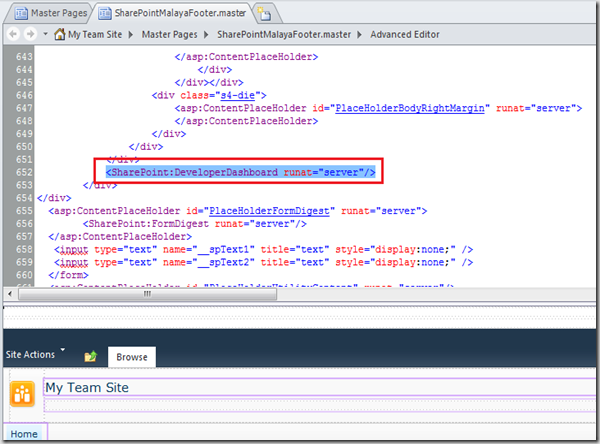This screenshot has width=600, height=444.
Task: Open the Site Actions menu
Action: (31, 354)
